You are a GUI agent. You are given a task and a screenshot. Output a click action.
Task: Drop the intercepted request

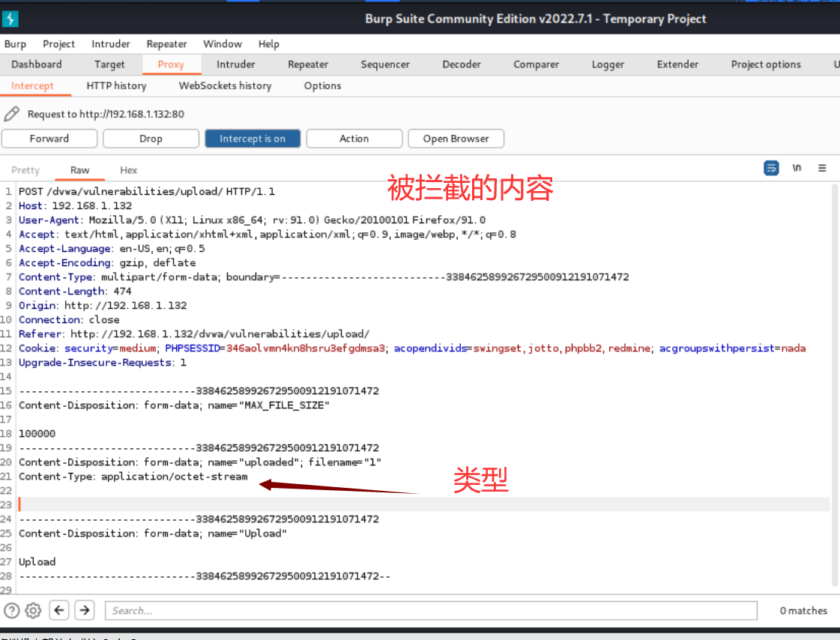[x=151, y=139]
